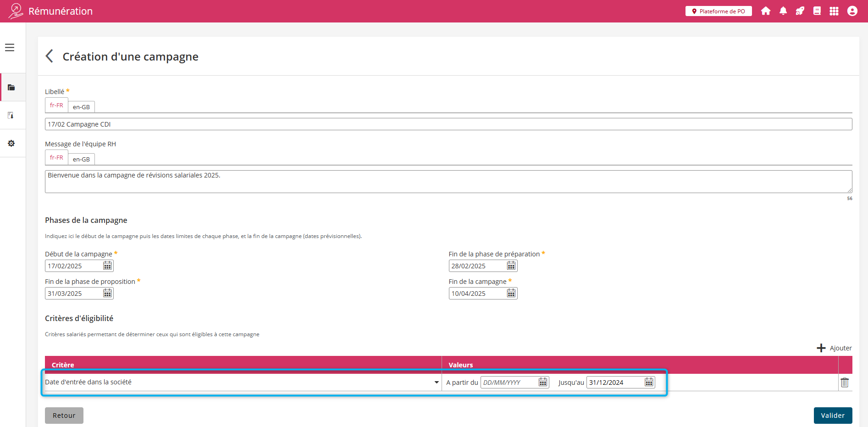Switch Message de l'équipe RH to en-GB
Screen dimensions: 868x427
81,159
